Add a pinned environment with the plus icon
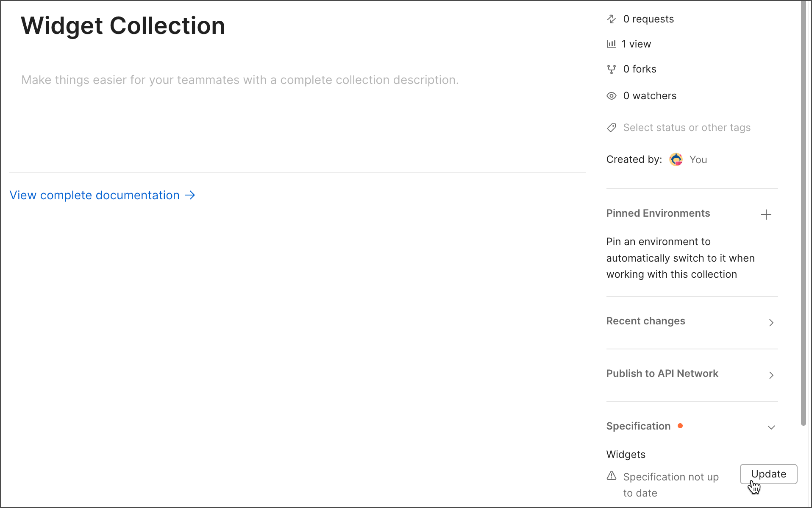This screenshot has width=812, height=508. point(766,215)
